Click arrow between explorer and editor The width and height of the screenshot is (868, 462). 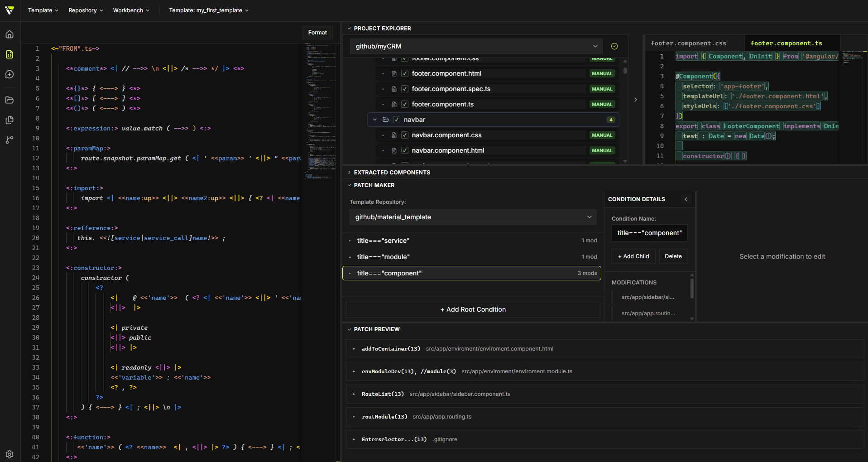[x=635, y=100]
